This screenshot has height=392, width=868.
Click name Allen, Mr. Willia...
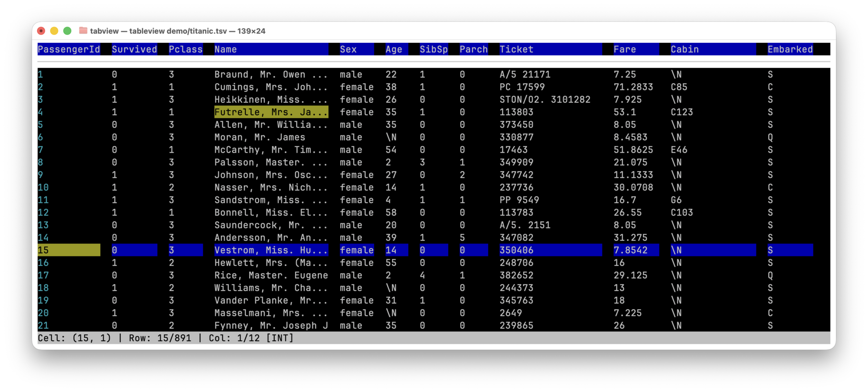pyautogui.click(x=271, y=125)
